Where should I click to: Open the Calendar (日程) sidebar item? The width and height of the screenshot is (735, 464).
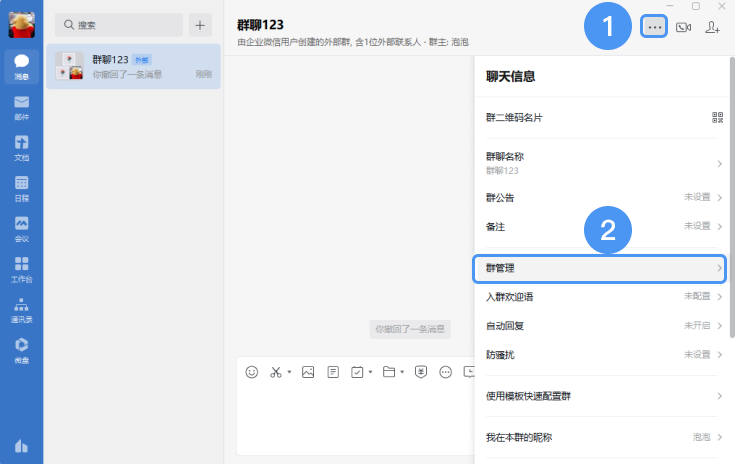[21, 188]
